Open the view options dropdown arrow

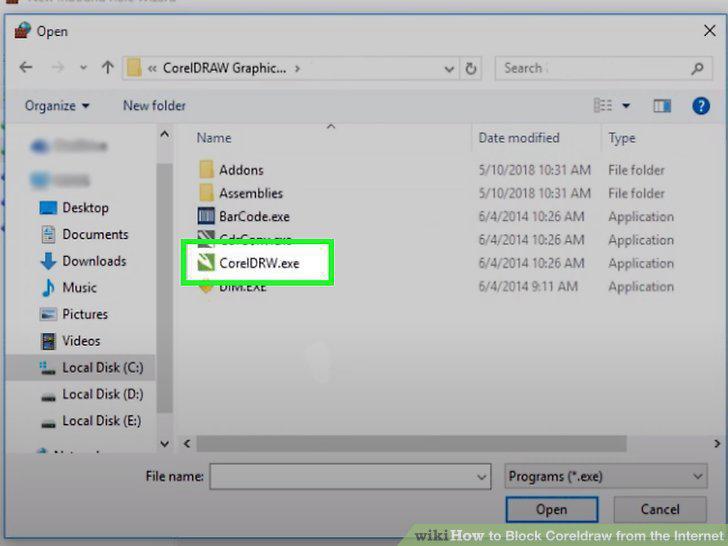[x=626, y=106]
